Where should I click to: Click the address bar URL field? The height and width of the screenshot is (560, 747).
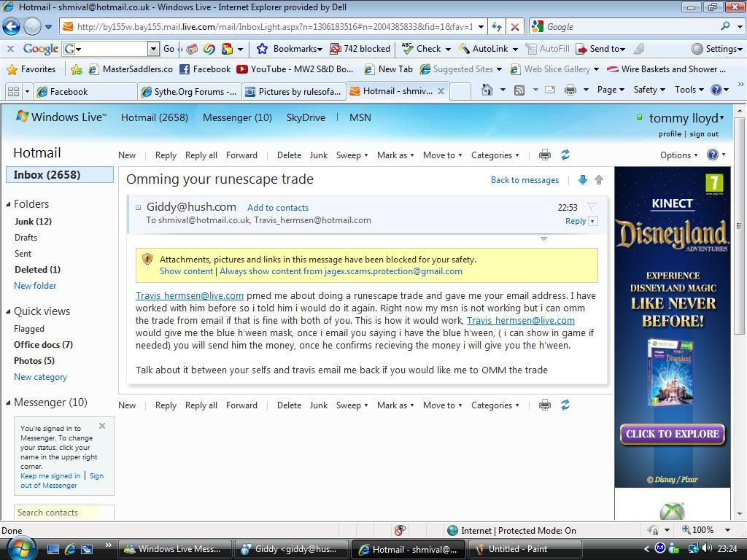coord(274,27)
